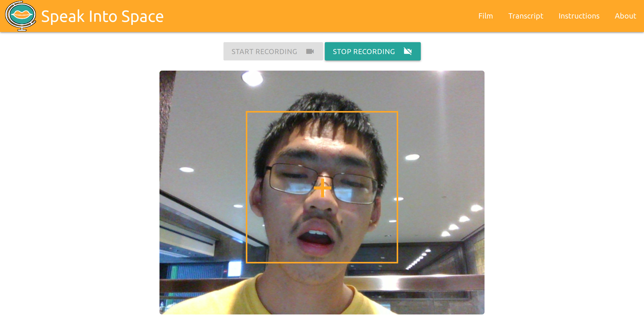The height and width of the screenshot is (316, 644).
Task: Navigate to the About page
Action: (625, 16)
